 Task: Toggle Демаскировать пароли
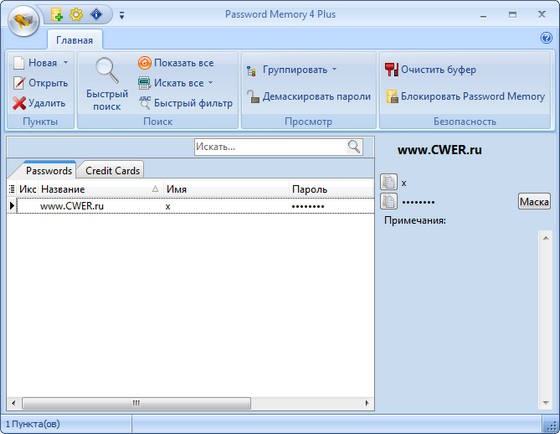(309, 96)
